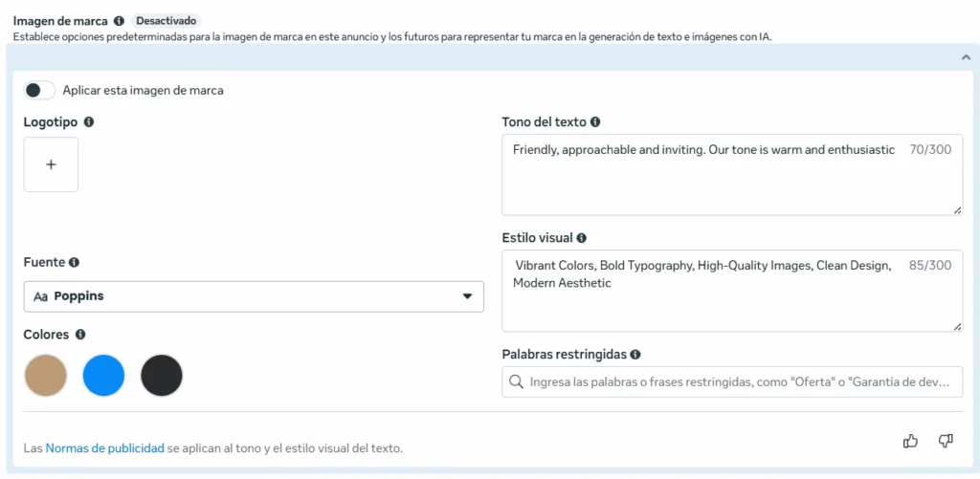980x479 pixels.
Task: Open the Poppins font dropdown
Action: coord(254,296)
